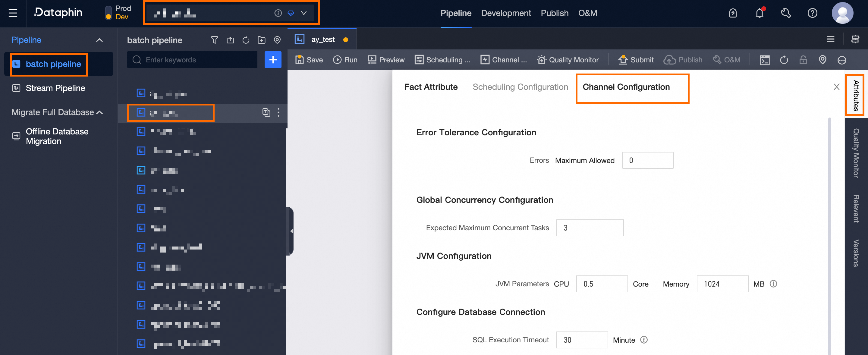Click the blue plus button to add pipeline

pos(272,60)
